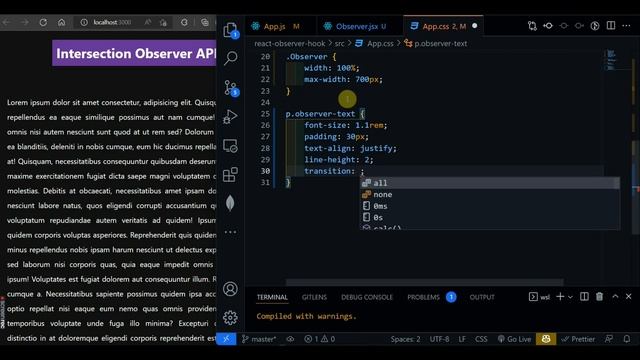The width and height of the screenshot is (640, 360).
Task: Maximize the panel with the up chevron
Action: coord(615,297)
